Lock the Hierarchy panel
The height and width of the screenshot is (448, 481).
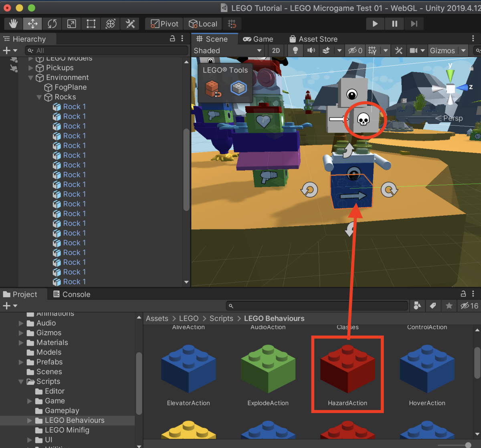[x=172, y=39]
